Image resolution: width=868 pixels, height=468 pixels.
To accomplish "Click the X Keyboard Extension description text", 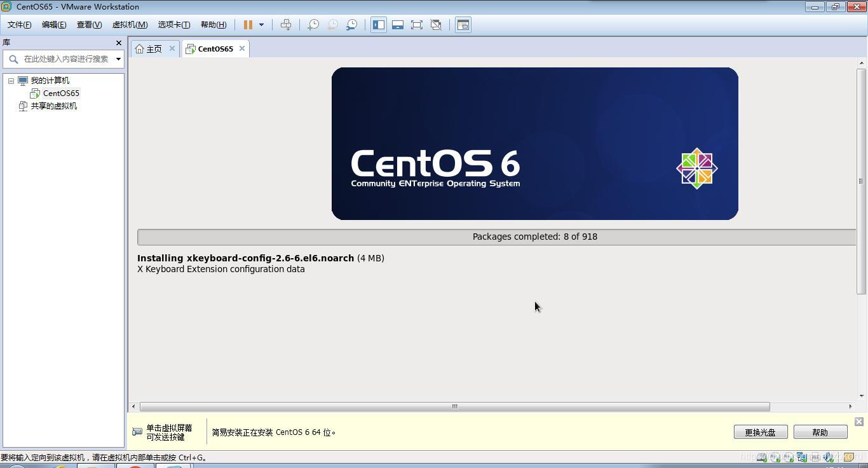I will pyautogui.click(x=221, y=269).
